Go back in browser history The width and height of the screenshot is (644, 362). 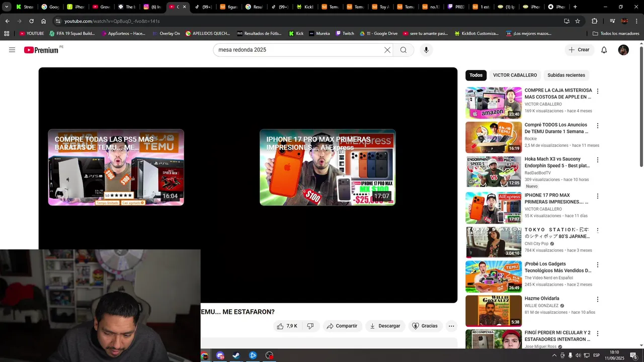coord(7,21)
